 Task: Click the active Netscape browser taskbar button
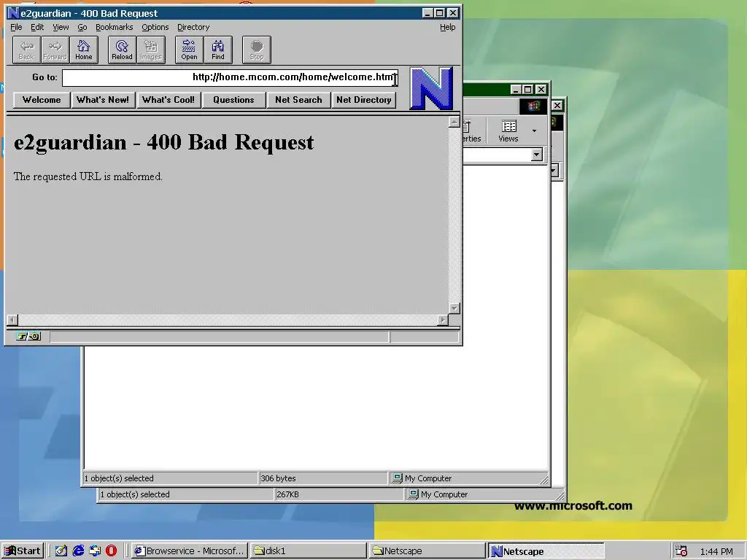(546, 551)
